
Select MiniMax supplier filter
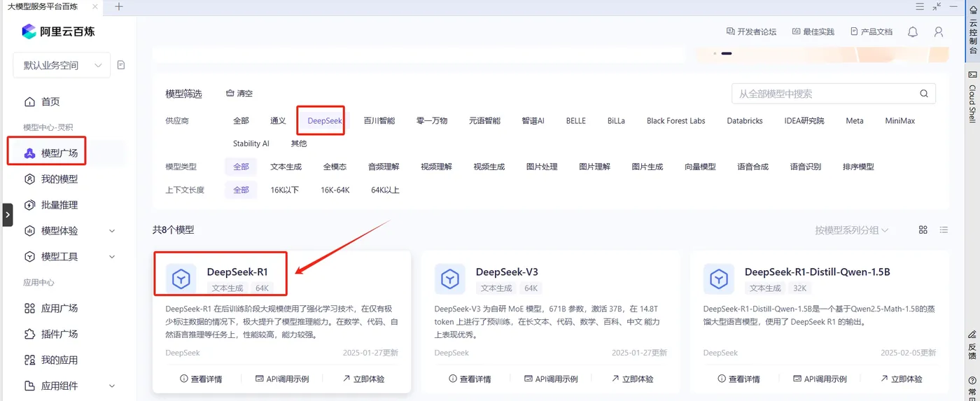point(900,120)
